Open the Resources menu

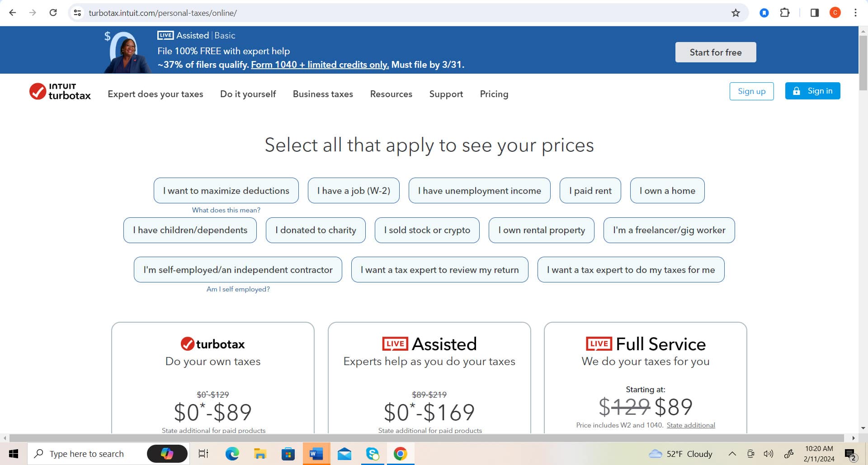click(x=391, y=94)
